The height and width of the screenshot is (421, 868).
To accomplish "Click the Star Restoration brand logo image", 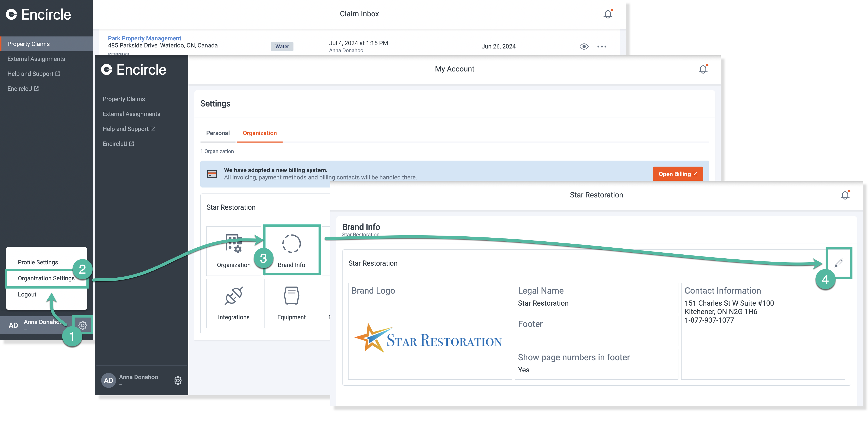I will [x=428, y=338].
